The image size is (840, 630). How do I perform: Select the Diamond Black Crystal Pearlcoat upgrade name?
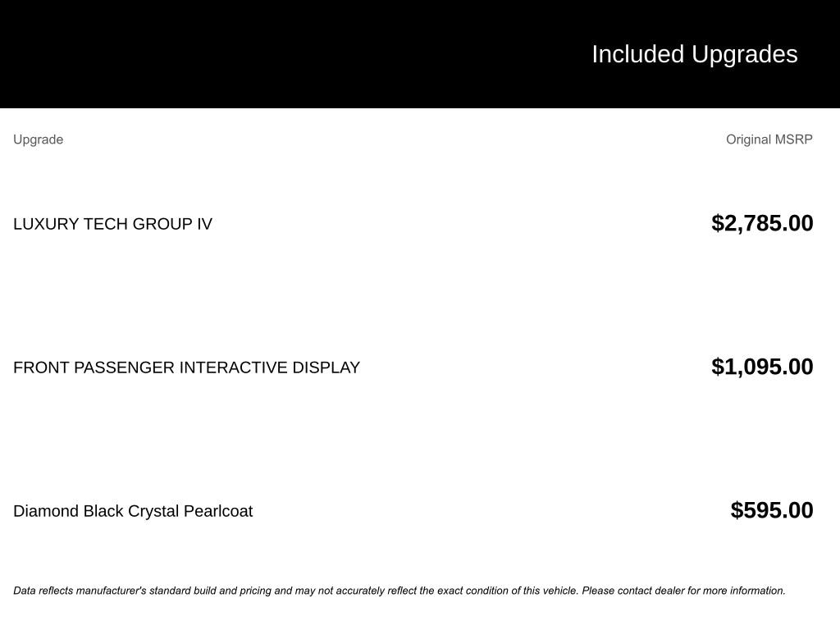coord(133,511)
